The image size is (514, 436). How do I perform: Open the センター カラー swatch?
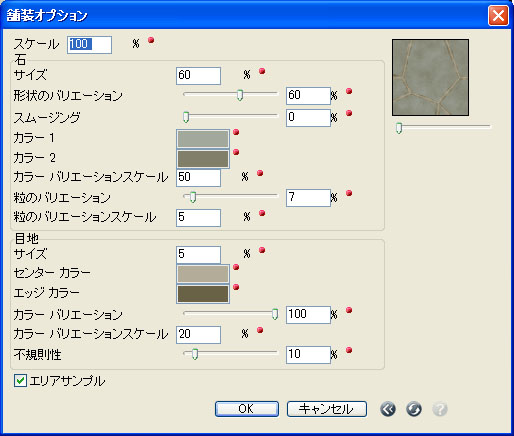203,274
